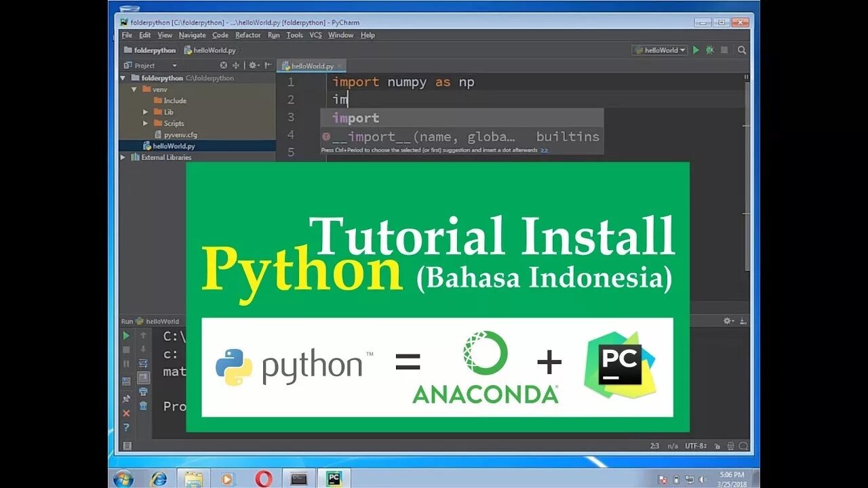This screenshot has width=868, height=488.
Task: Collapse the venv folder
Action: click(134, 89)
